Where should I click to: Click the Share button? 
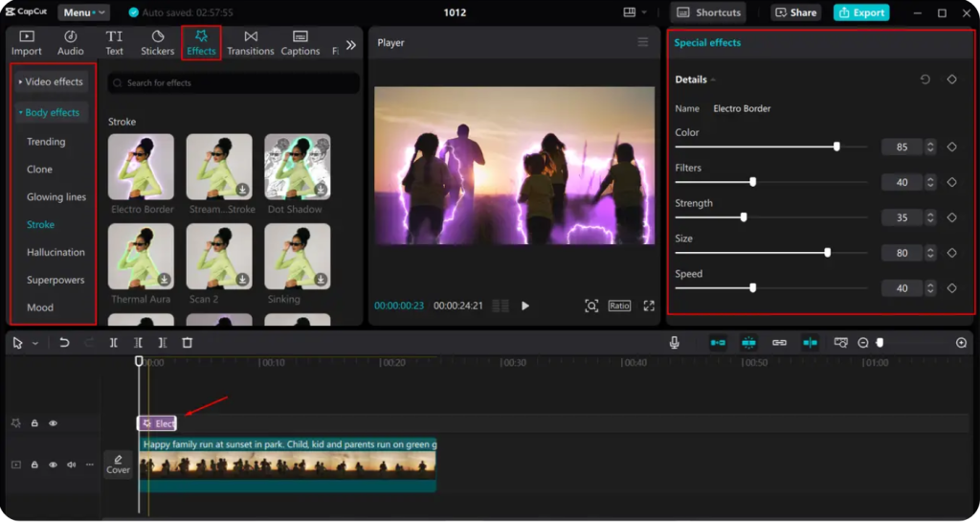point(795,12)
